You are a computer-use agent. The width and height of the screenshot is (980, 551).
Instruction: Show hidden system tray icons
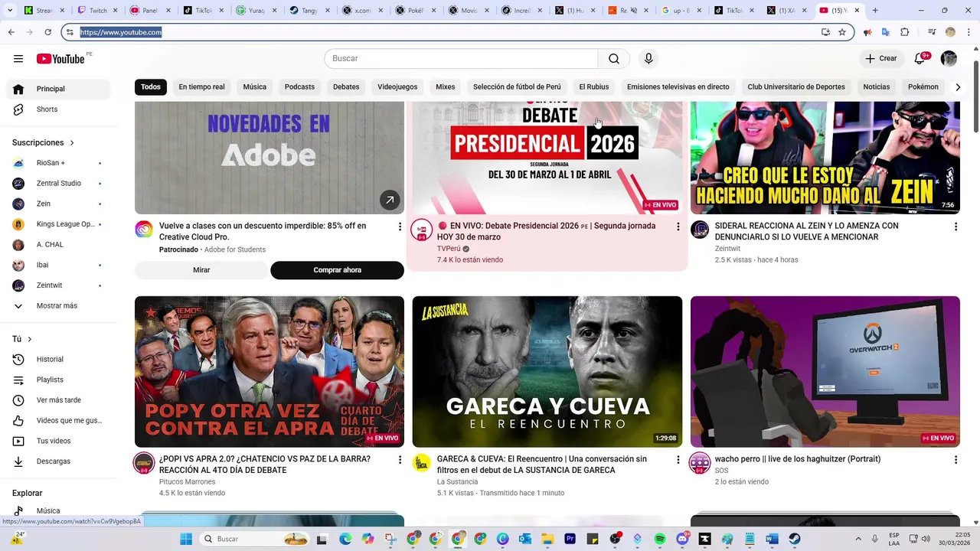pyautogui.click(x=857, y=539)
